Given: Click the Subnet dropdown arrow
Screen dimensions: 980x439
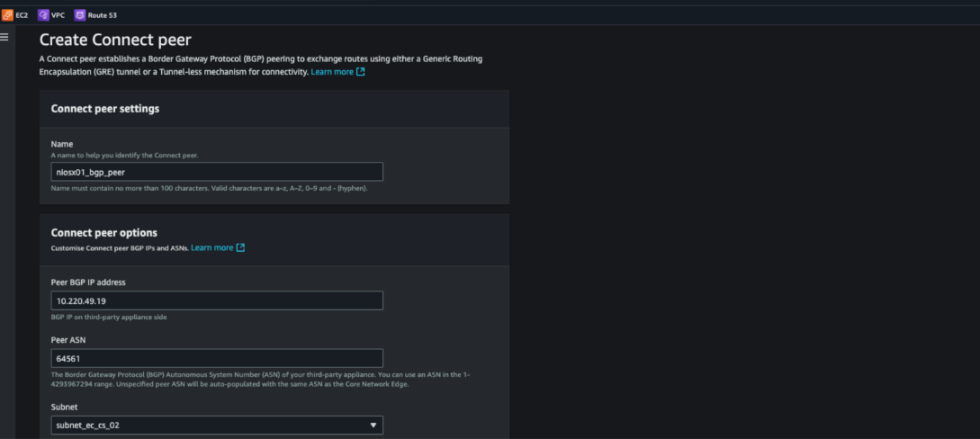Looking at the screenshot, I should [x=373, y=426].
